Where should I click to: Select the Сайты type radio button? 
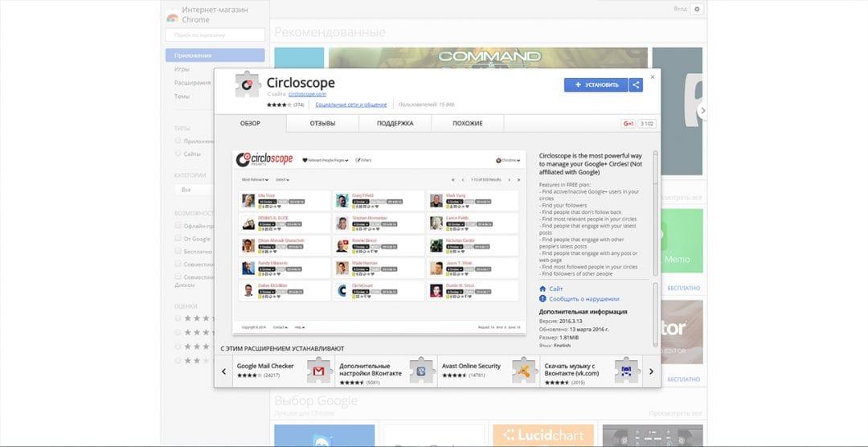point(178,153)
